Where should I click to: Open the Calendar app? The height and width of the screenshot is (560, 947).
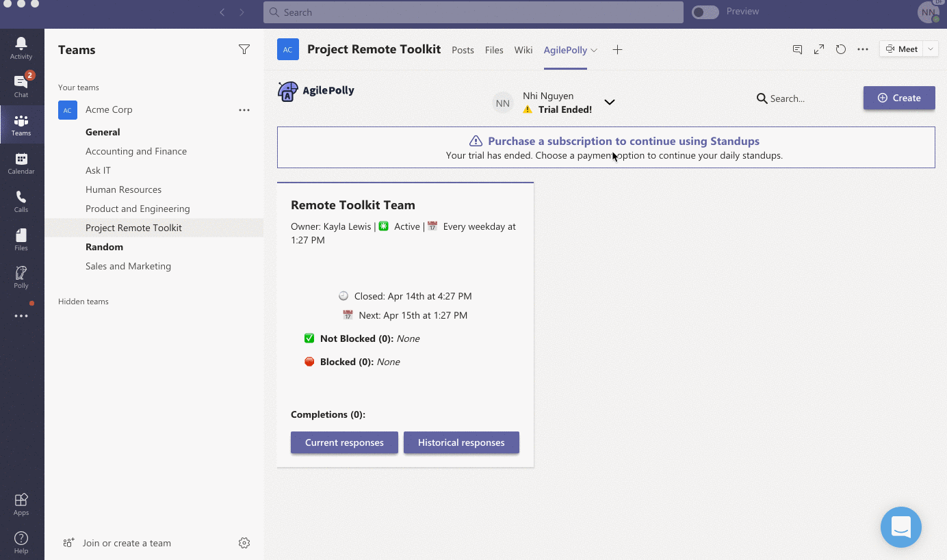click(21, 163)
